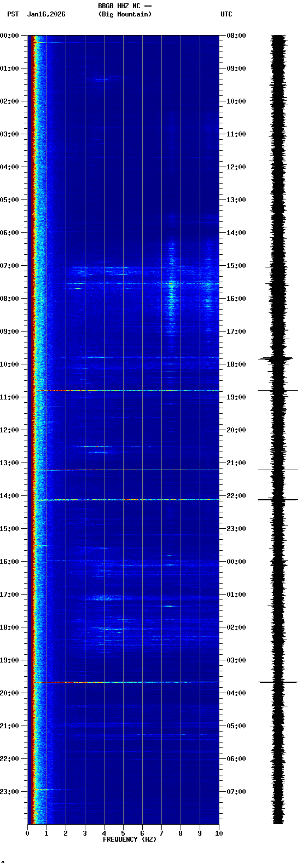Click PST axis label '03:00'

click(x=9, y=134)
